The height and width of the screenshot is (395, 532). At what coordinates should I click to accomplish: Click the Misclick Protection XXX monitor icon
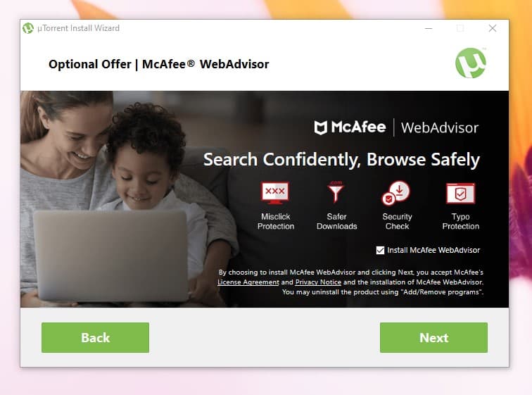(x=275, y=193)
